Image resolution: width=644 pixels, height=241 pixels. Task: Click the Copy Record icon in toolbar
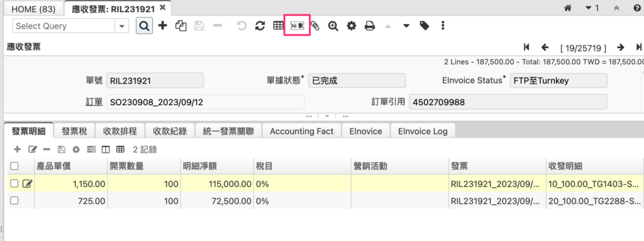tap(180, 26)
